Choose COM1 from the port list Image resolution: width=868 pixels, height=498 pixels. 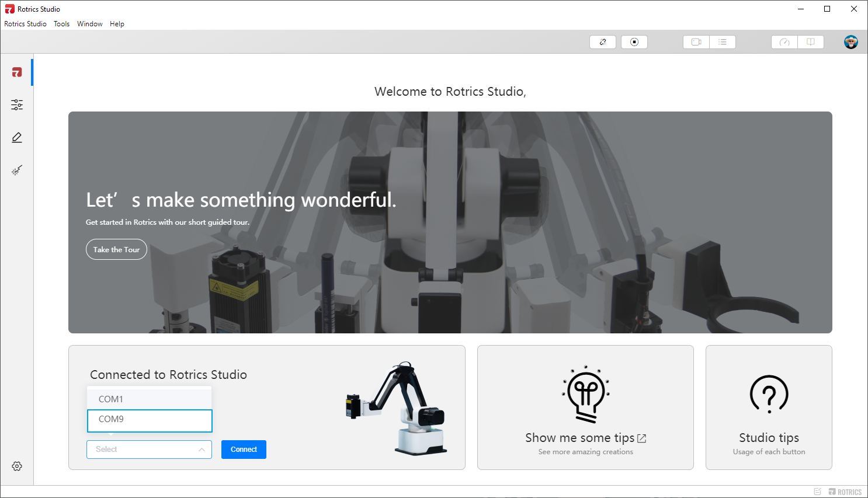tap(150, 399)
